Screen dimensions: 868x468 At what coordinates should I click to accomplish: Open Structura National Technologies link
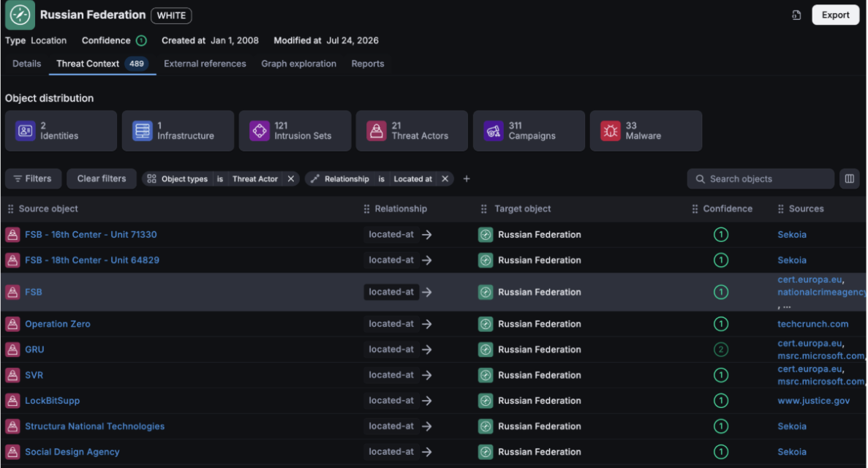(x=94, y=426)
